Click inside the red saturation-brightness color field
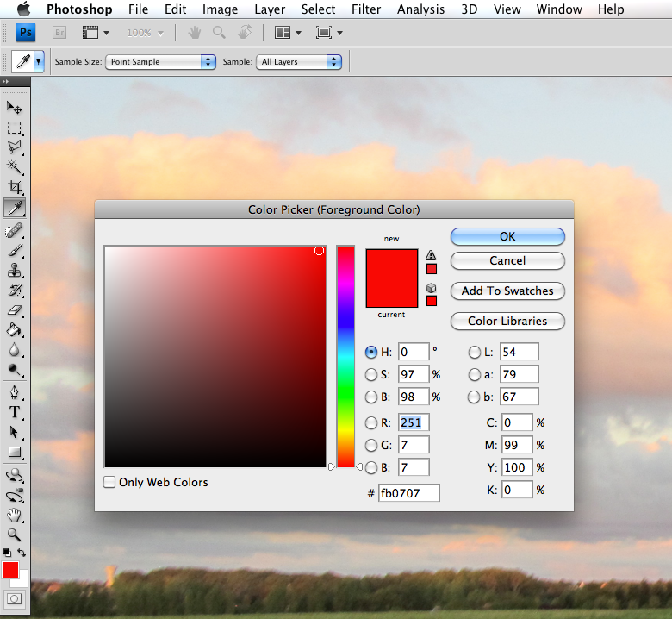 pyautogui.click(x=215, y=356)
